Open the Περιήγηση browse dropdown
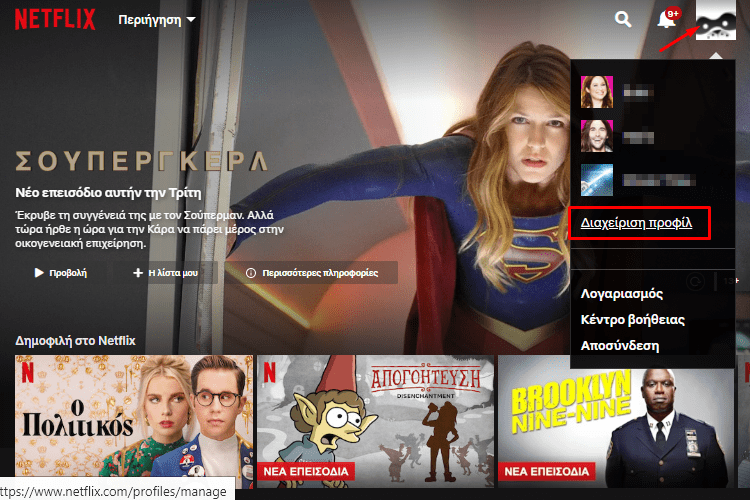This screenshot has width=750, height=500. pos(157,20)
